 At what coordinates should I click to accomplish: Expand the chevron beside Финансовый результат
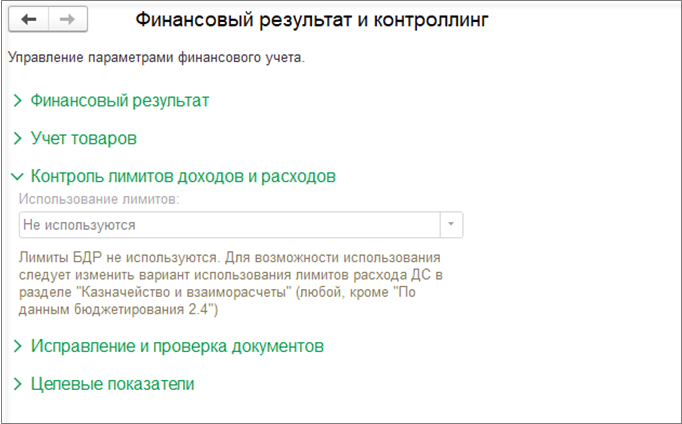(17, 101)
